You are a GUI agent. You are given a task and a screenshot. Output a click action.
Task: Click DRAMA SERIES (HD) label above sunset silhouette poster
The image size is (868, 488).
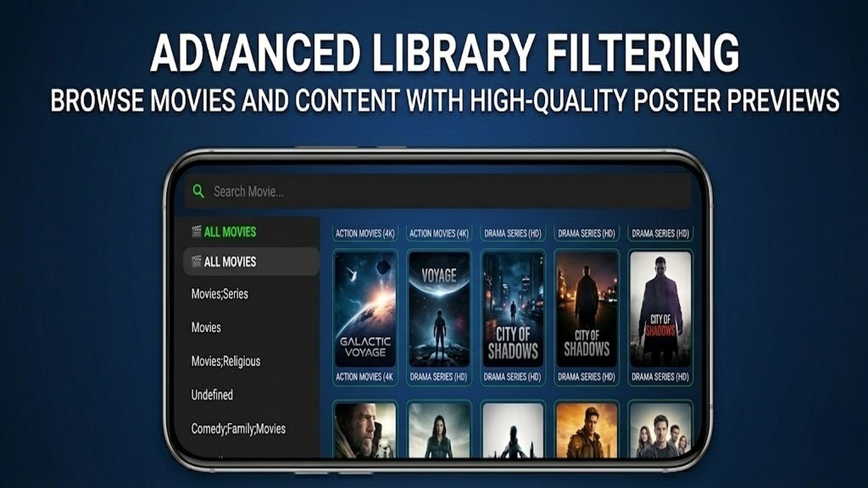pyautogui.click(x=587, y=233)
